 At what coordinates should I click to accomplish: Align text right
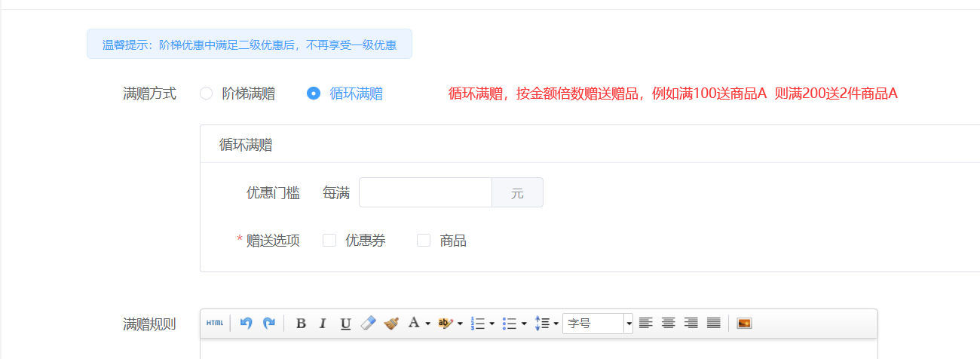pyautogui.click(x=691, y=324)
